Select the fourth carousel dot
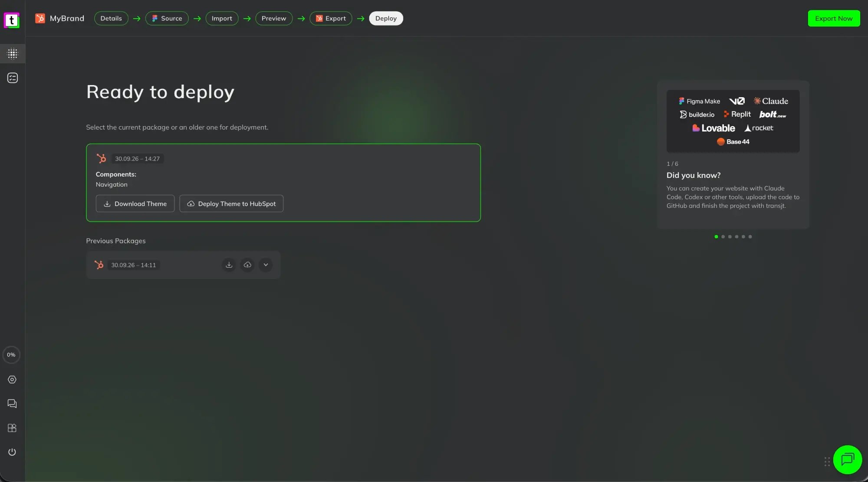 pos(736,236)
